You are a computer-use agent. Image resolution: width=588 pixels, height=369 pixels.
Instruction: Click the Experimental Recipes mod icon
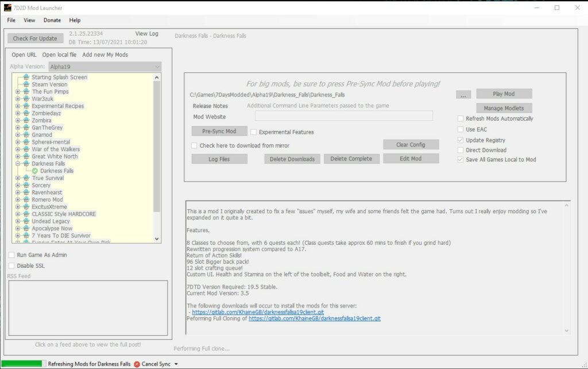pyautogui.click(x=26, y=106)
